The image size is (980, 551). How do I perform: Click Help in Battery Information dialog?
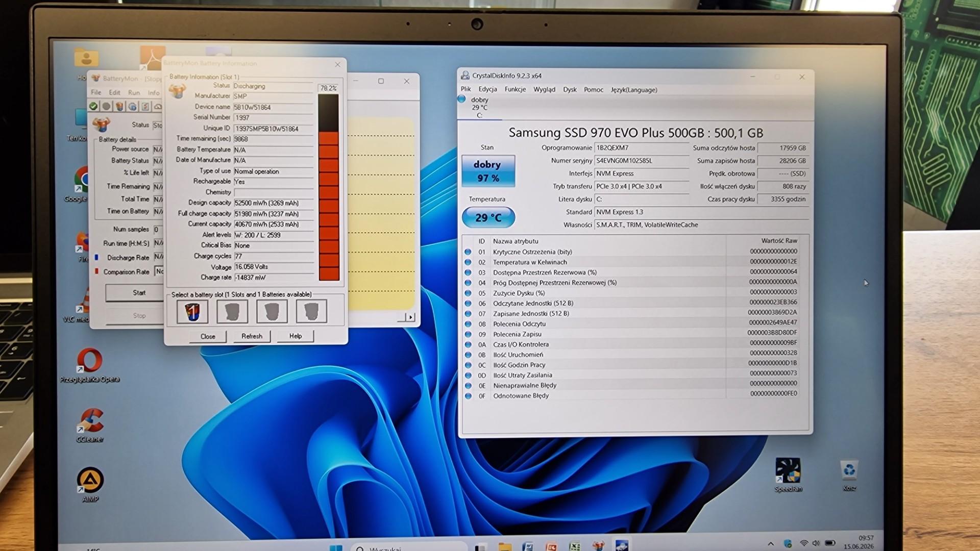(296, 336)
